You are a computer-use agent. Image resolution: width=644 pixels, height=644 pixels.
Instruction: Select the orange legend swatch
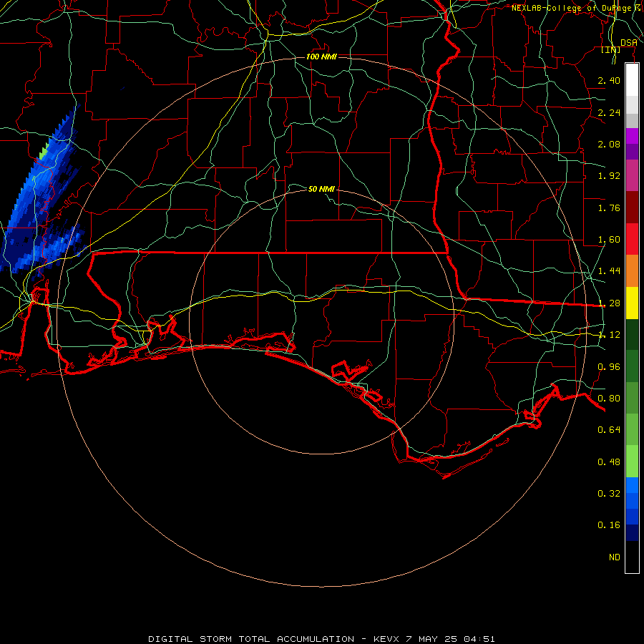coord(632,271)
